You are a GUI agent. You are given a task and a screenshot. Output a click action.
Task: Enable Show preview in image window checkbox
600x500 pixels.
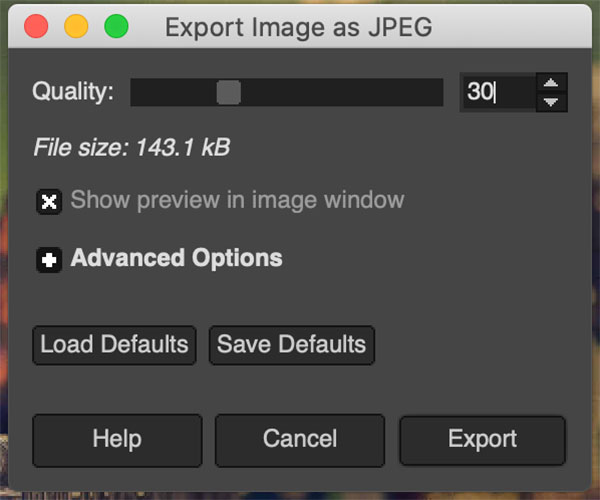point(49,201)
